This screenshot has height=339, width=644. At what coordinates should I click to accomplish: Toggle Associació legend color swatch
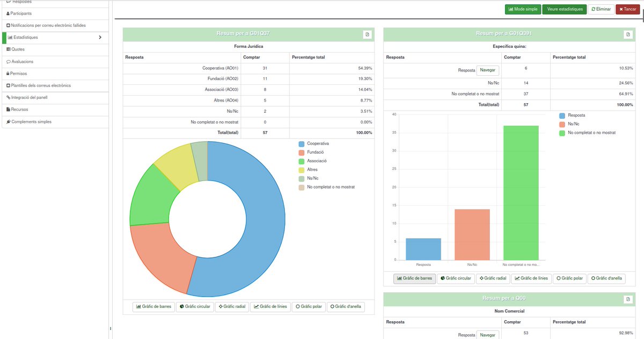point(302,161)
